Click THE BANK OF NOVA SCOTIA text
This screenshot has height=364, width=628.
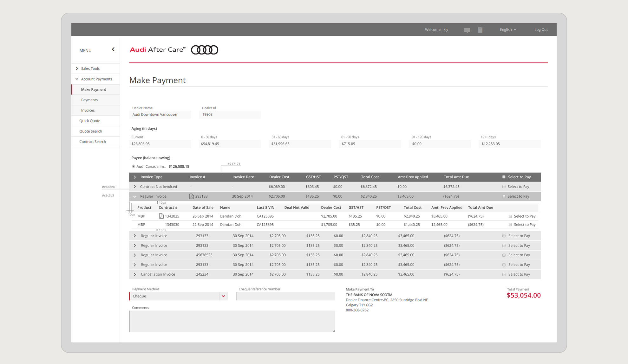(x=369, y=295)
